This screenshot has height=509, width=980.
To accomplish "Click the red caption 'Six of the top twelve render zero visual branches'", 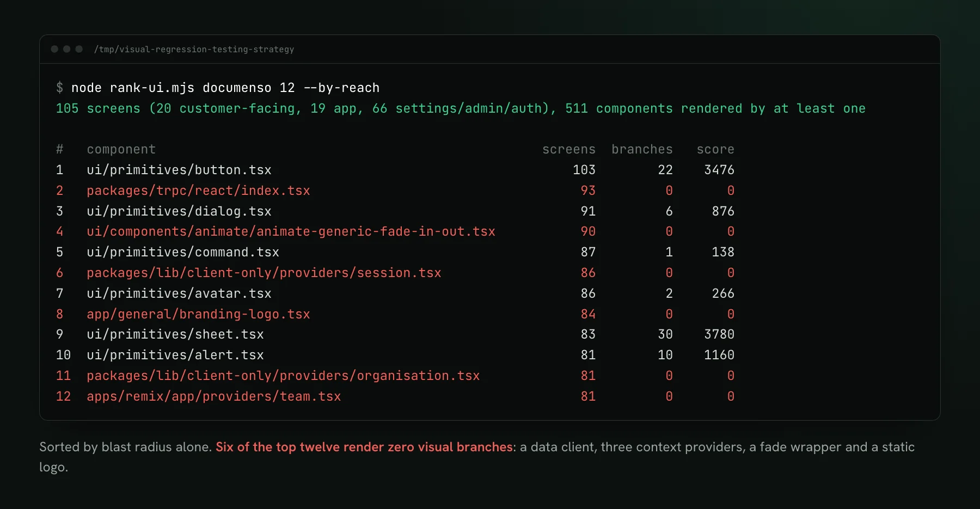I will (364, 447).
